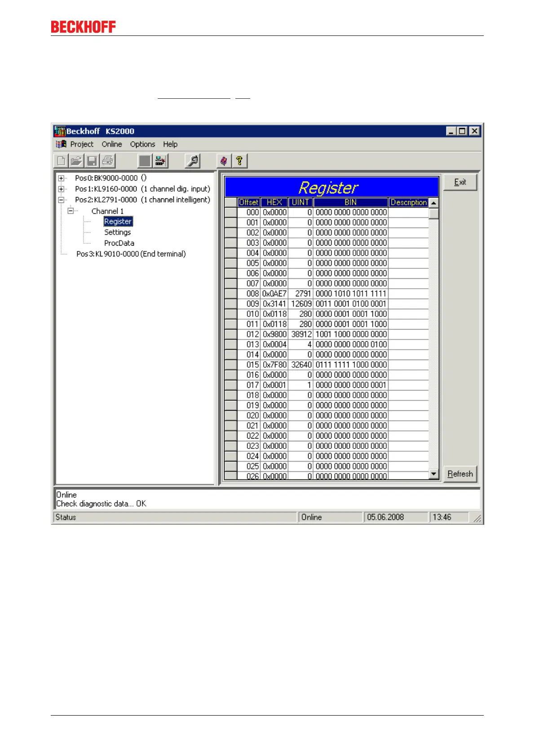Click HEX value 0x0001 in row 017

[x=274, y=385]
